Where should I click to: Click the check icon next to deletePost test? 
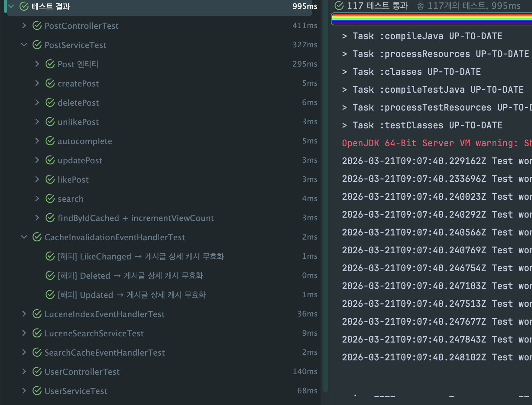(x=50, y=102)
